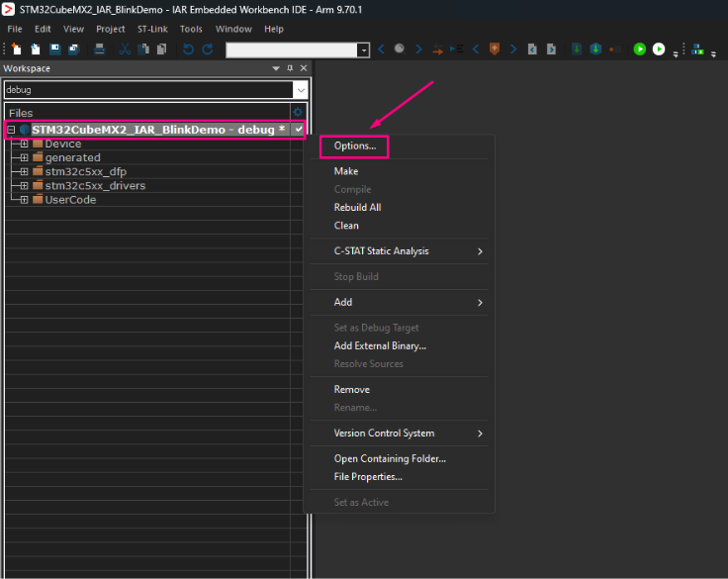
Task: Click Find Previous arrow left of magnifier
Action: (381, 48)
